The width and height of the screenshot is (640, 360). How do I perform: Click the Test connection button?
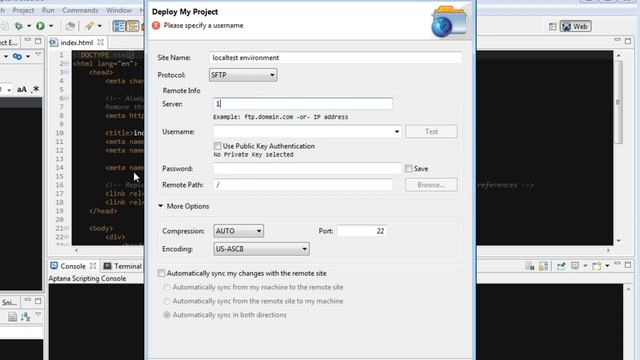click(x=431, y=131)
